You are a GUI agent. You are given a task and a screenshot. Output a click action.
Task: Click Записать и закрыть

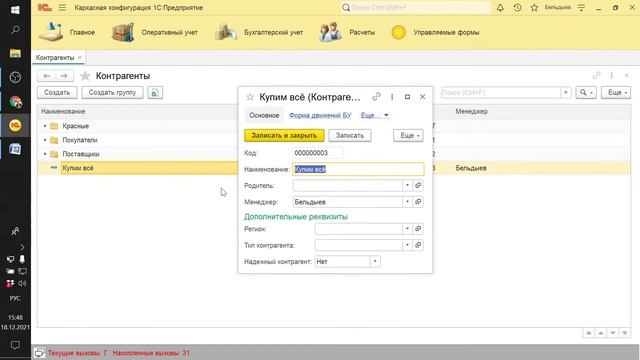(x=284, y=136)
